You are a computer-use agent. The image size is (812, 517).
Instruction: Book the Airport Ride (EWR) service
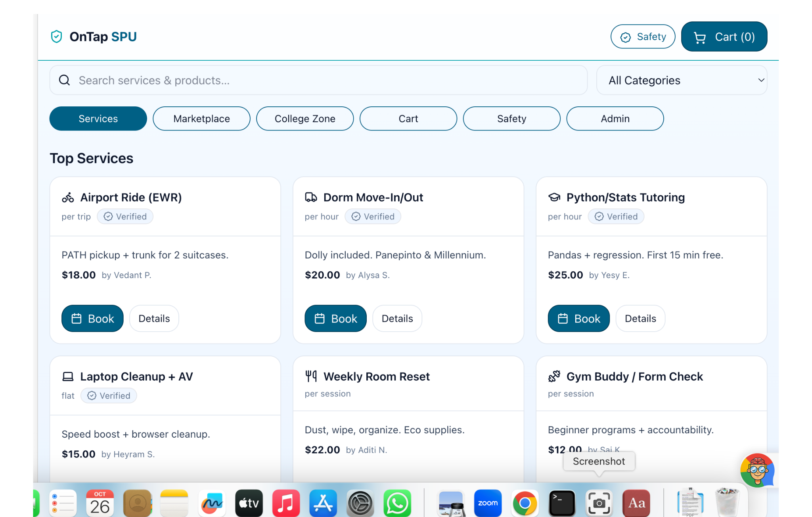click(92, 319)
